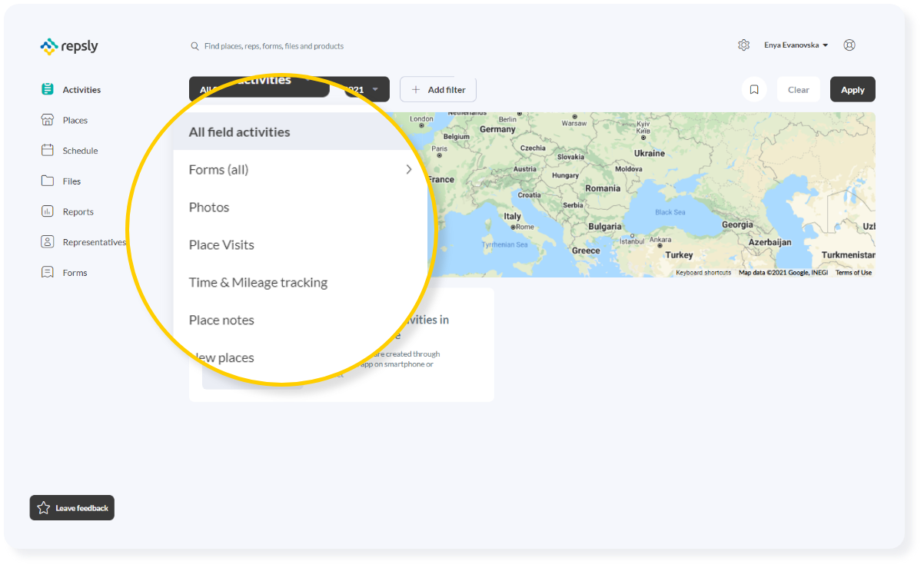Screen dimensions: 924x568
Task: Open the Schedule calendar icon
Action: pyautogui.click(x=48, y=151)
